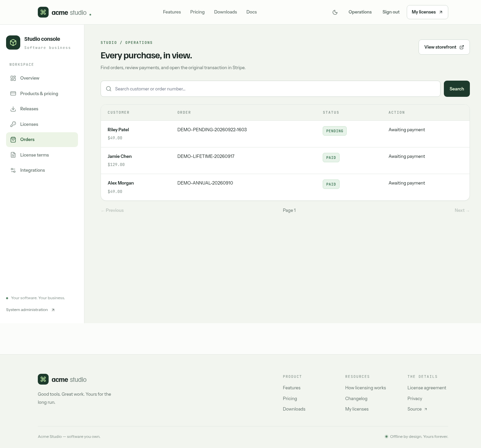Focus the customer or order search field
Image resolution: width=481 pixels, height=448 pixels.
[x=270, y=89]
